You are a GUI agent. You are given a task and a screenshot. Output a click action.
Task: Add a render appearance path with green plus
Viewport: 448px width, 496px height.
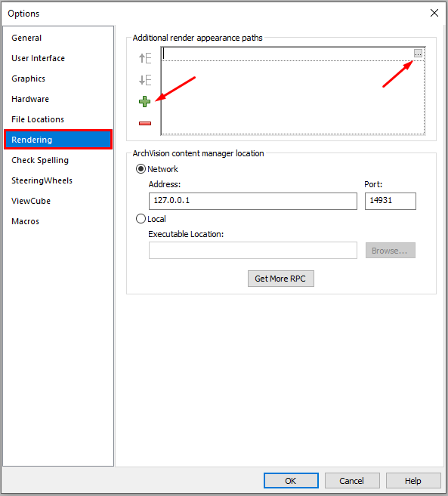tap(145, 102)
